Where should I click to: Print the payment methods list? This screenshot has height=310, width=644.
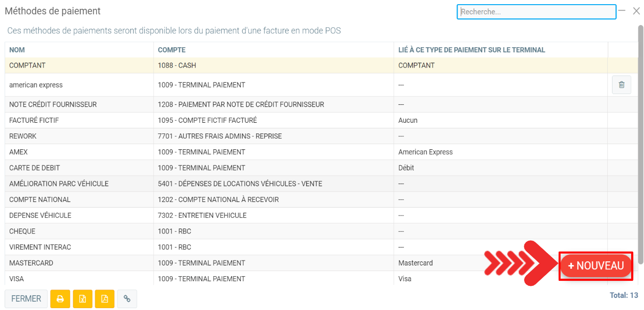[60, 299]
